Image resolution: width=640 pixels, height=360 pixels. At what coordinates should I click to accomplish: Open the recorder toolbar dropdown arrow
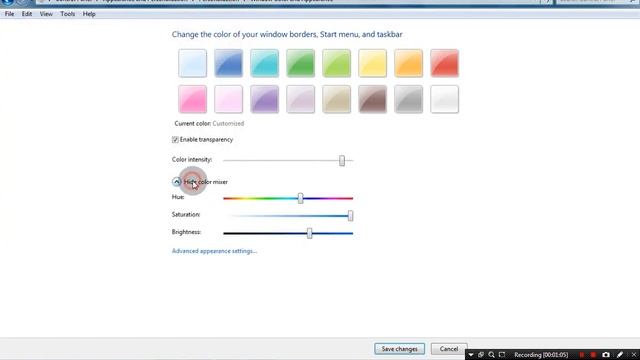pyautogui.click(x=471, y=355)
